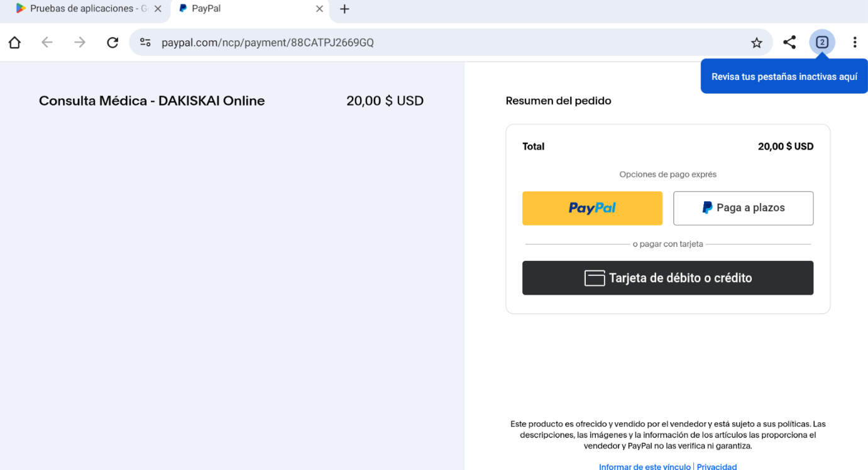Open the Informar de este vínculo link
The height and width of the screenshot is (470, 868).
click(x=645, y=466)
